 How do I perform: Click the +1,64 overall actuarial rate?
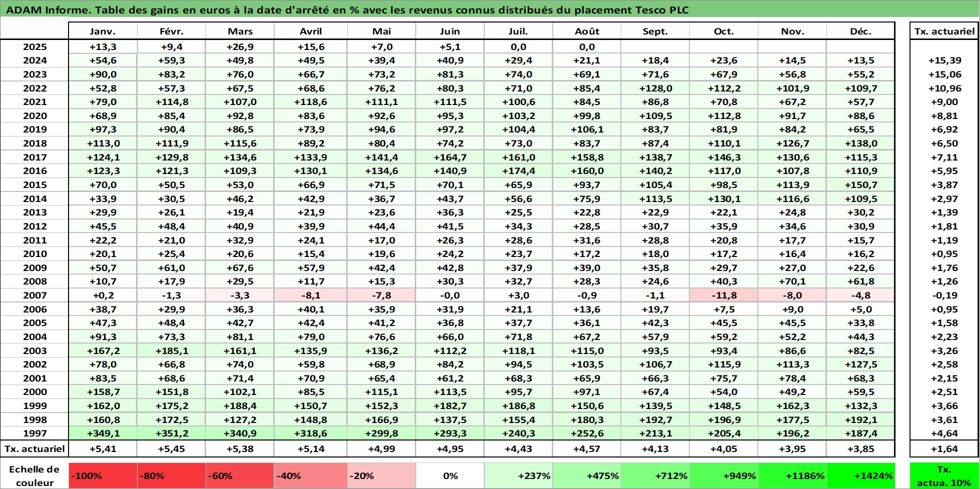point(944,449)
